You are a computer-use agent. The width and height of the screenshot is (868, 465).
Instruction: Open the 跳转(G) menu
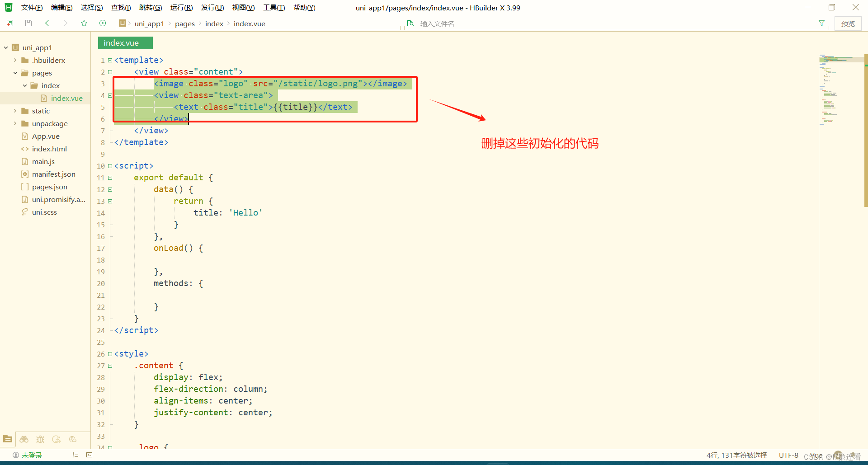click(x=151, y=8)
